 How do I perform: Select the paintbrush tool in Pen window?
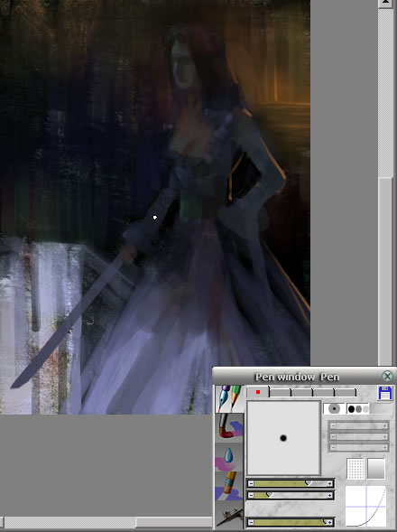tap(229, 427)
